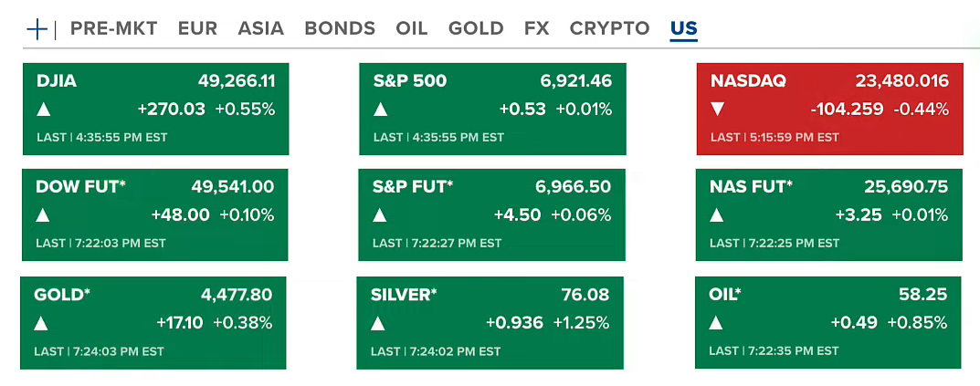Click the DOW FUT up arrow icon
The image size is (980, 386).
(43, 216)
